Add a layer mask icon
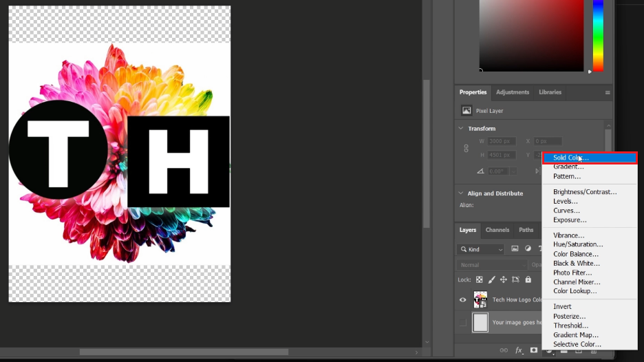The height and width of the screenshot is (362, 644). [x=533, y=350]
